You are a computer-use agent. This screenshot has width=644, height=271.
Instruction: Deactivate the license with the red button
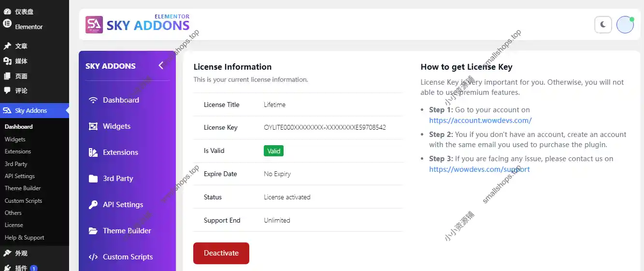point(221,253)
